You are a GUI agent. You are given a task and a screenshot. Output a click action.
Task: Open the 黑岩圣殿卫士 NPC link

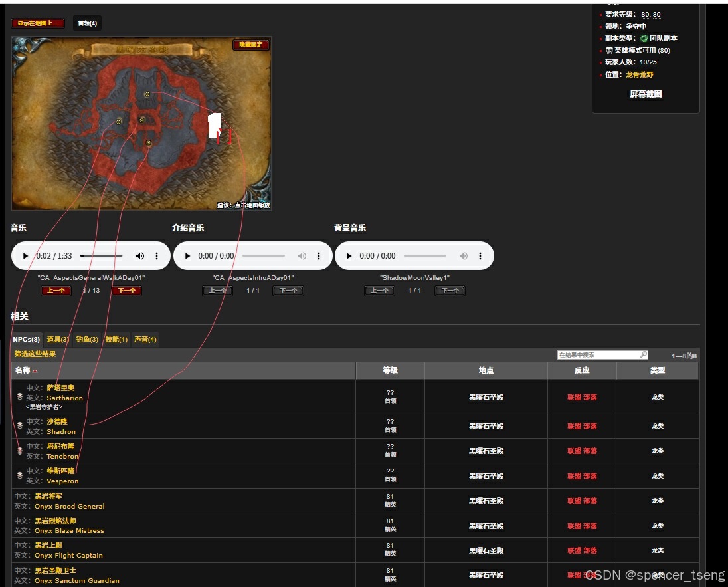pos(55,570)
